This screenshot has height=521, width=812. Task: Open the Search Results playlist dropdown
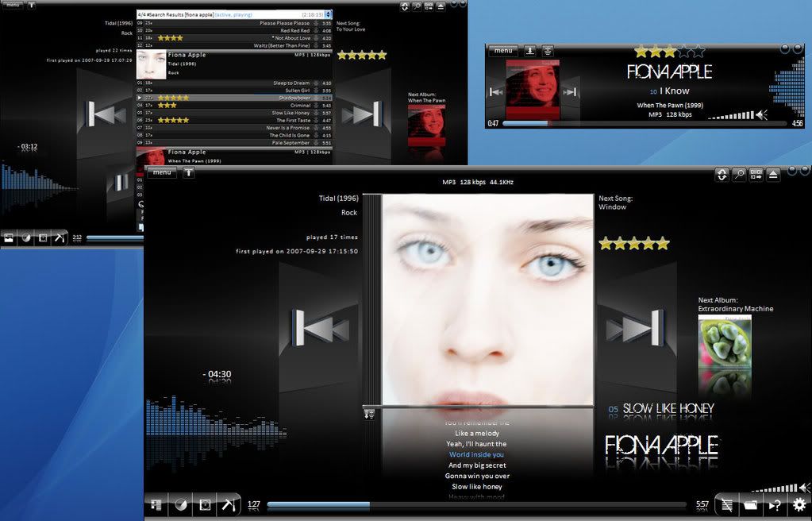329,14
